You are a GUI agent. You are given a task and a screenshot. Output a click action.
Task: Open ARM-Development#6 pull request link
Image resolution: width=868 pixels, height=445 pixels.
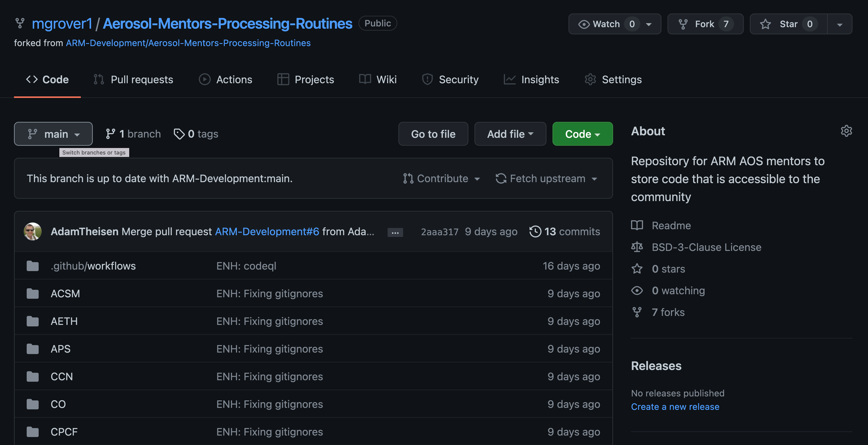point(267,231)
